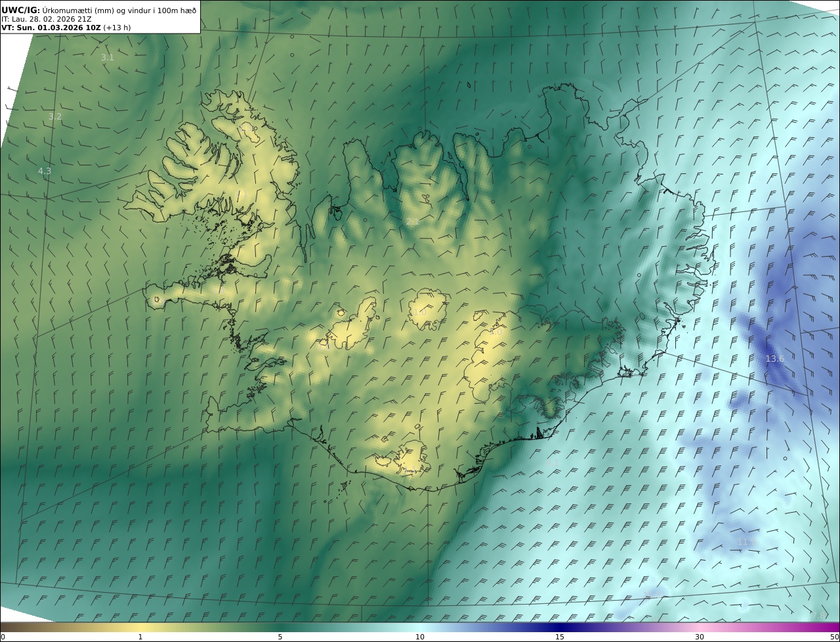
Task: Click the title 'UWC/IG: Úrkomumætti (mm) og vindur' line
Action: pyautogui.click(x=98, y=10)
